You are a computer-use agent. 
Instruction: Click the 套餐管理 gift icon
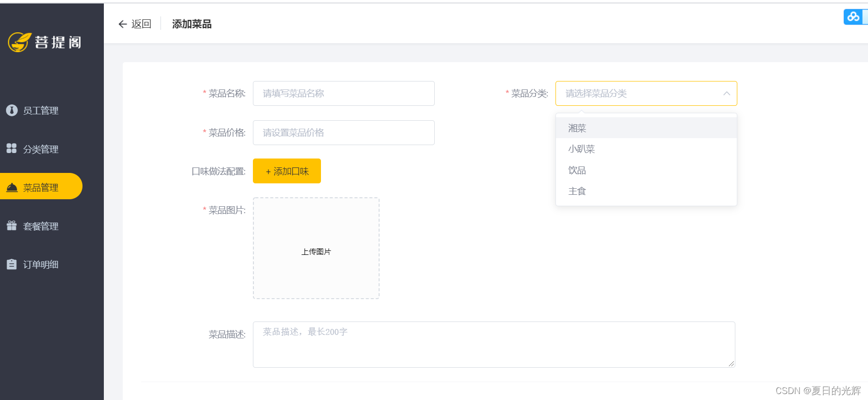(11, 226)
